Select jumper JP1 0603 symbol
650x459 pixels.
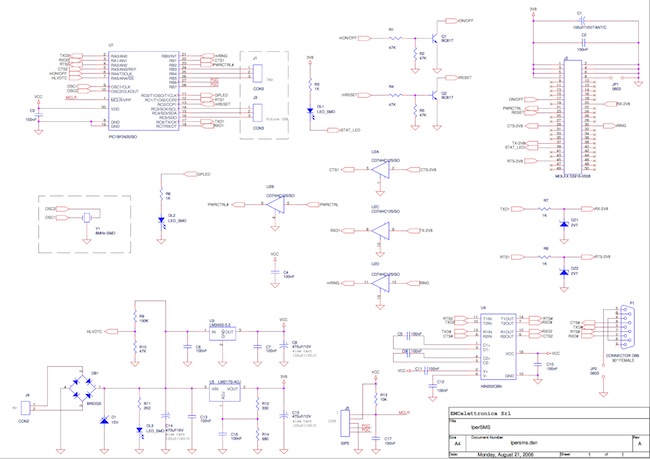tap(616, 78)
